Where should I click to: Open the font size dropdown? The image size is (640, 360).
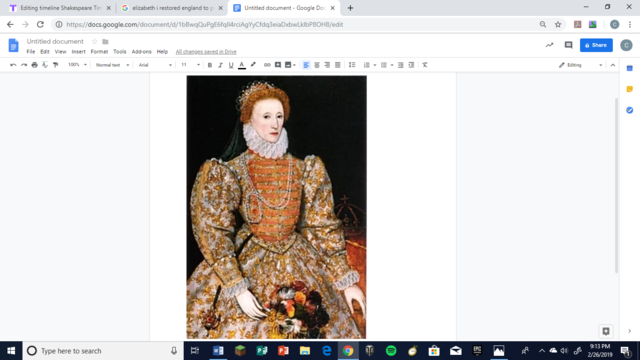(191, 65)
